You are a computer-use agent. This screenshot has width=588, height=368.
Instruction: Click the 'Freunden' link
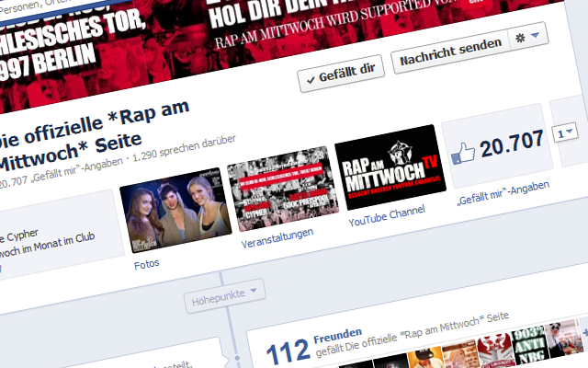point(337,335)
